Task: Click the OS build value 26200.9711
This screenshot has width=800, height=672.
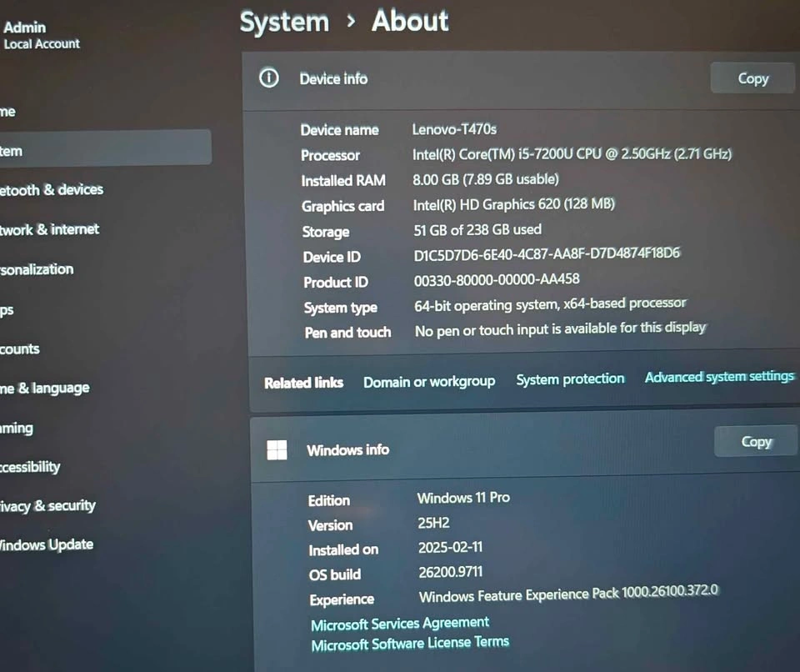Action: [451, 572]
